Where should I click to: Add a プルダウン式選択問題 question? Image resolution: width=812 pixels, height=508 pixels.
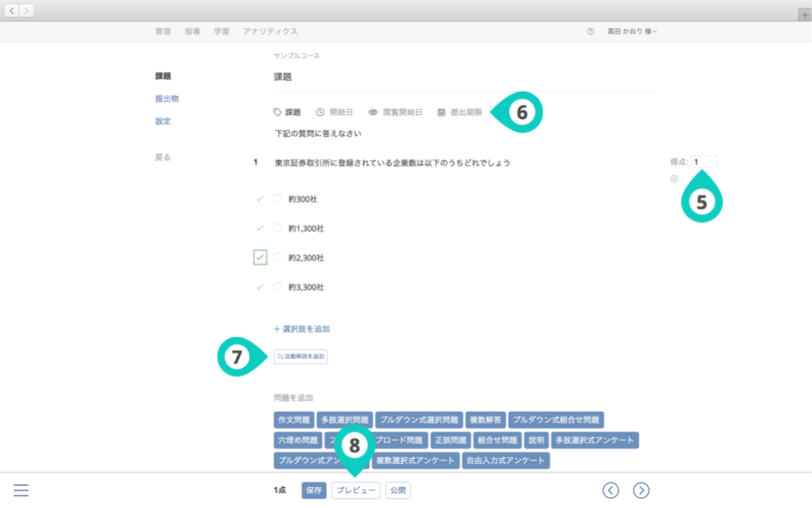pos(418,420)
